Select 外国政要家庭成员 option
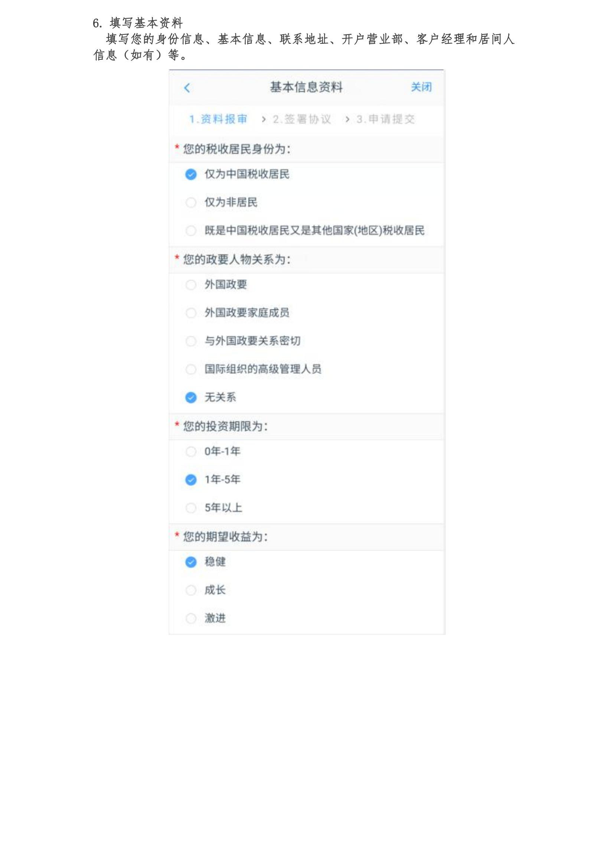This screenshot has width=614, height=868. tap(191, 313)
